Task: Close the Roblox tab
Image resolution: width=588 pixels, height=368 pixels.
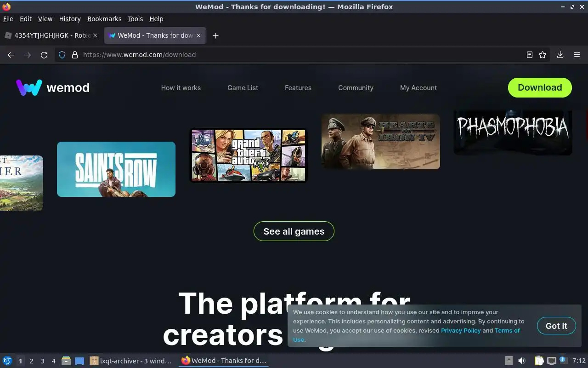Action: [95, 35]
